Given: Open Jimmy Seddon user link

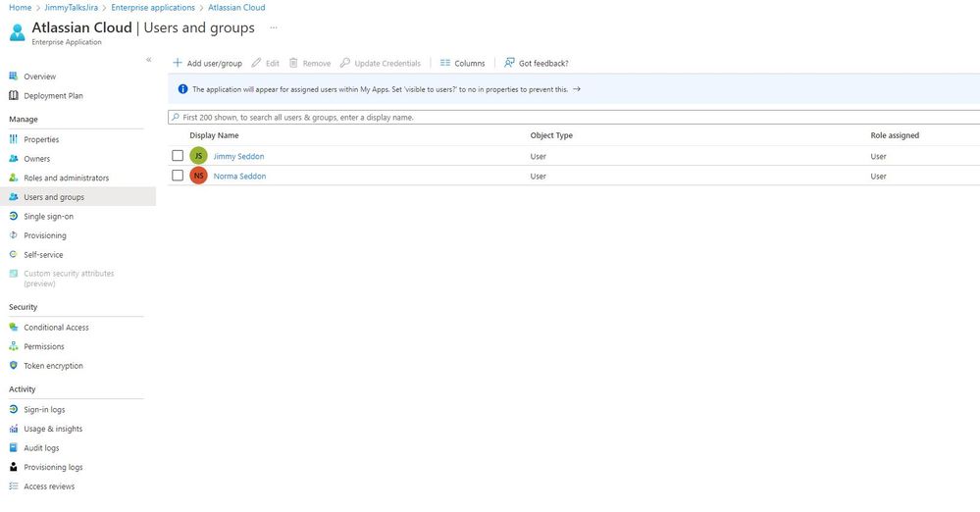Looking at the screenshot, I should [238, 156].
